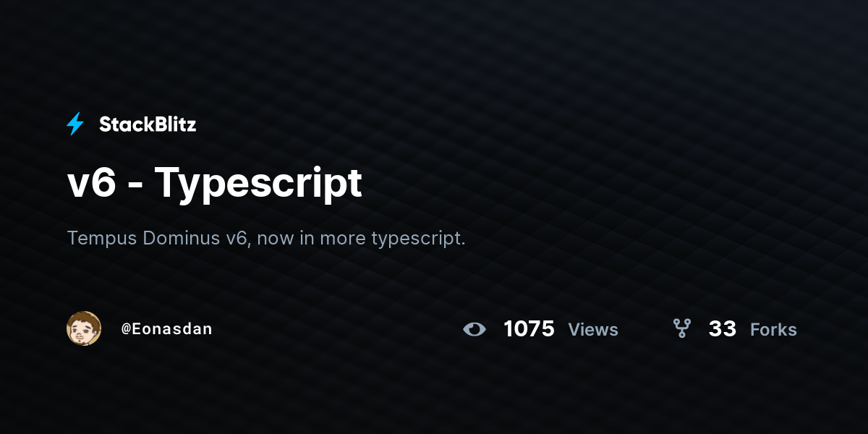
Task: Click the 33 forks count number
Action: tap(723, 329)
